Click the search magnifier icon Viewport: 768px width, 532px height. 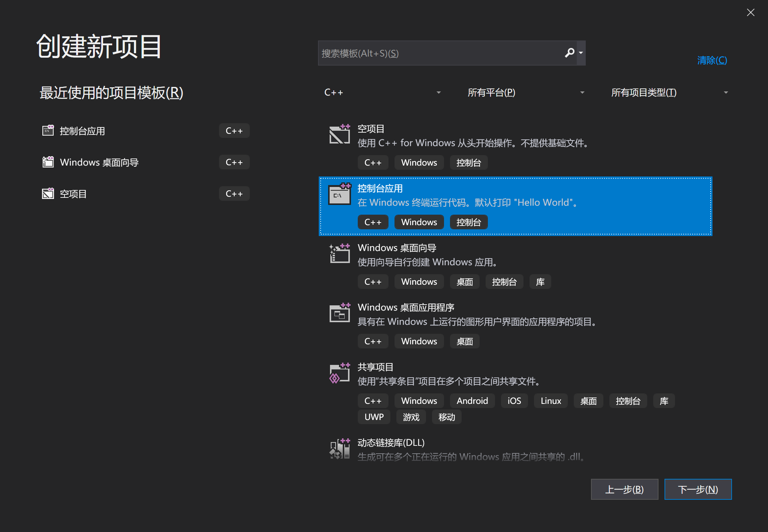tap(569, 53)
